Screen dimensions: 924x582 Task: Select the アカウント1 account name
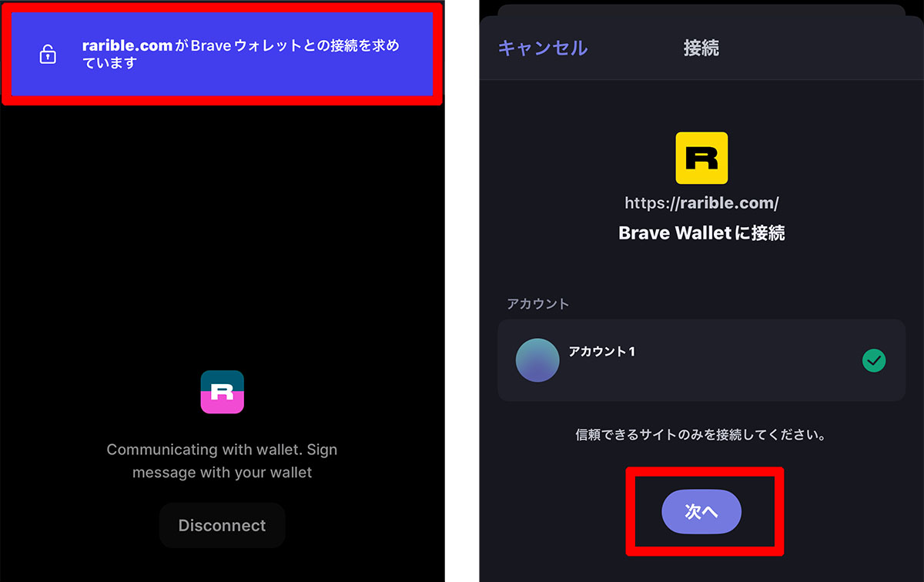tap(602, 351)
